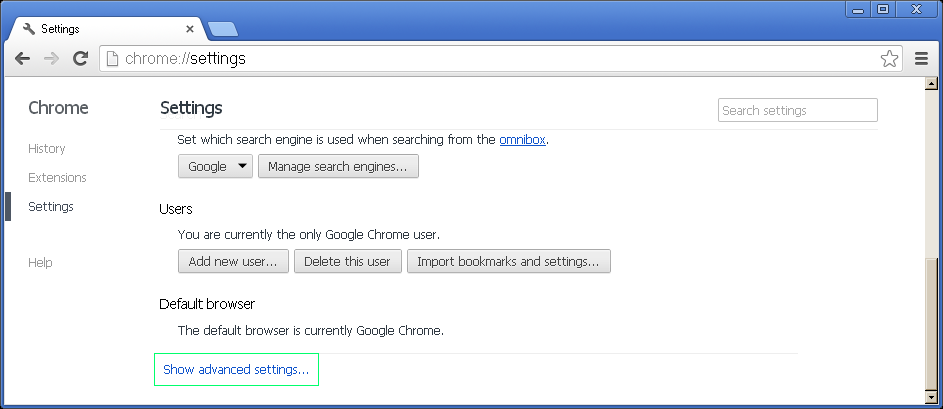Click the forward navigation arrow

(51, 59)
